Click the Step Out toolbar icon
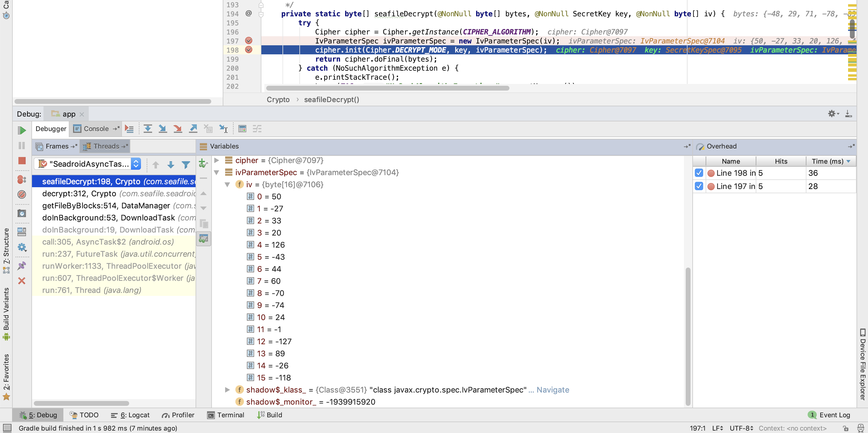The height and width of the screenshot is (433, 868). click(x=193, y=129)
